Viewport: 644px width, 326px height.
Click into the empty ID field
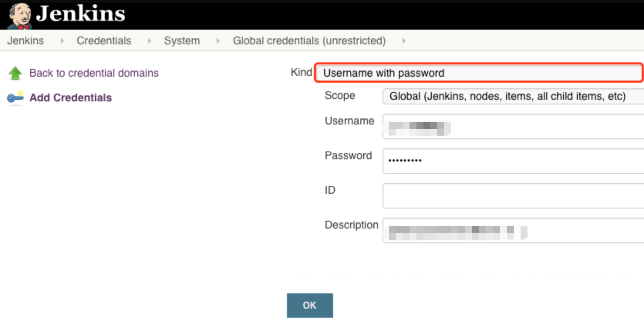[513, 196]
